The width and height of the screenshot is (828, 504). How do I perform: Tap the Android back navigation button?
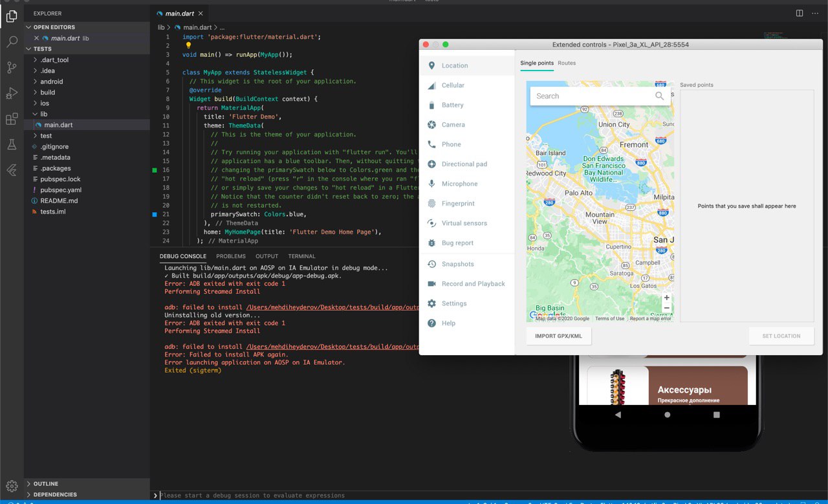pyautogui.click(x=618, y=414)
